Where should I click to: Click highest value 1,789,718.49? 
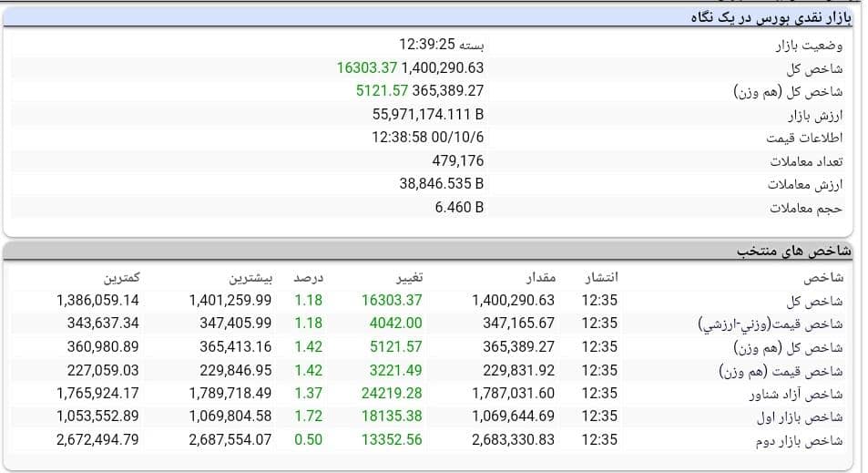pyautogui.click(x=230, y=393)
